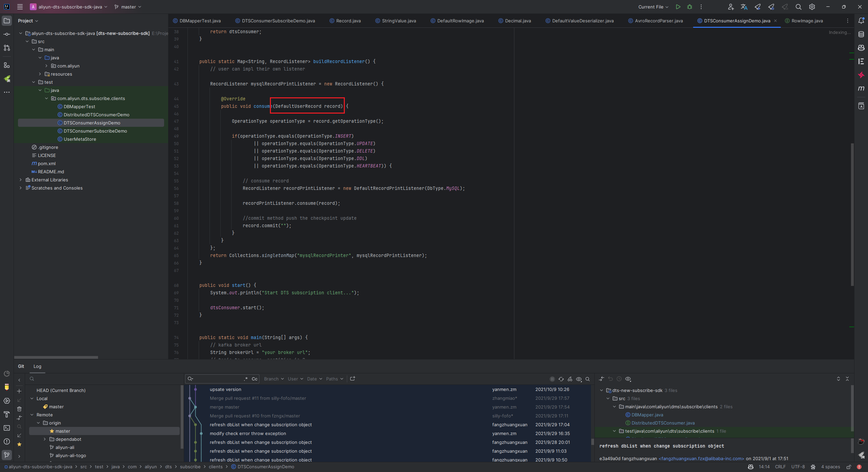Click CRLF line separator in status bar
The height and width of the screenshot is (472, 868).
780,467
